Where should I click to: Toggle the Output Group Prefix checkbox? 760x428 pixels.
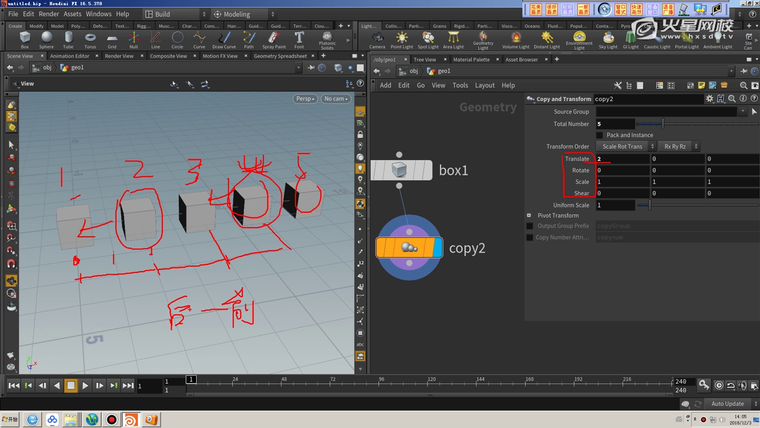pos(529,226)
